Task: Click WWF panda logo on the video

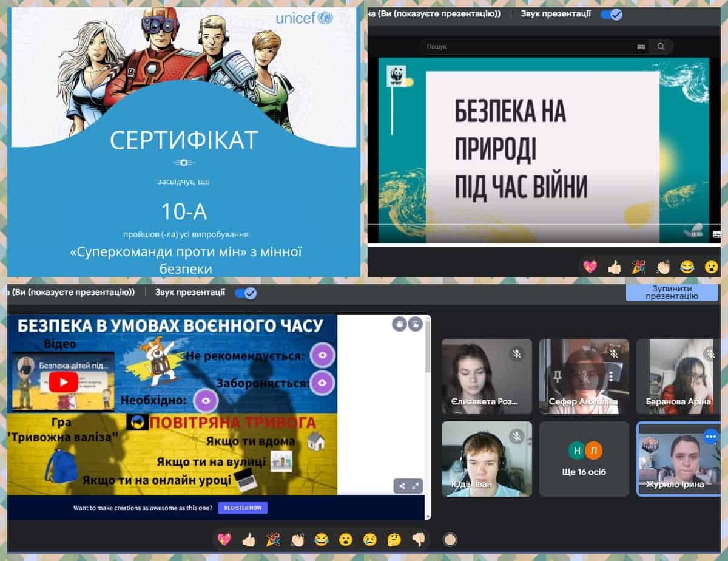Action: 397,76
